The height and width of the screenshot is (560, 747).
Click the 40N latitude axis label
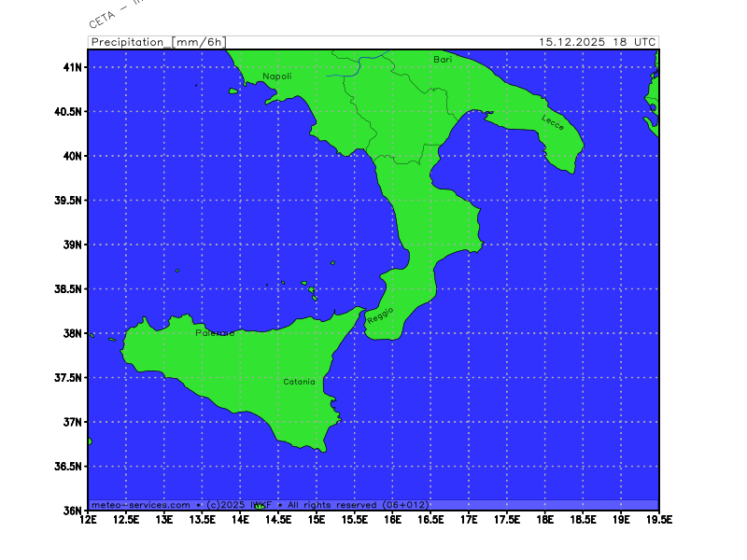pyautogui.click(x=73, y=156)
